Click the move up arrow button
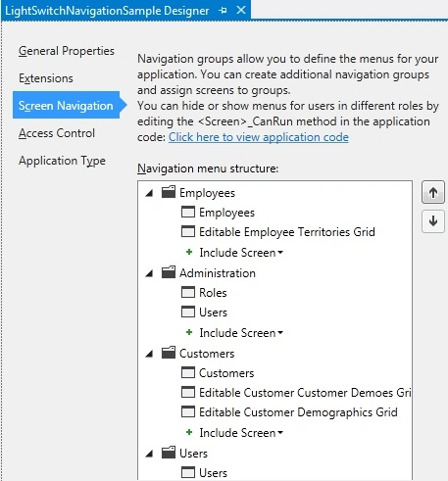 point(433,192)
